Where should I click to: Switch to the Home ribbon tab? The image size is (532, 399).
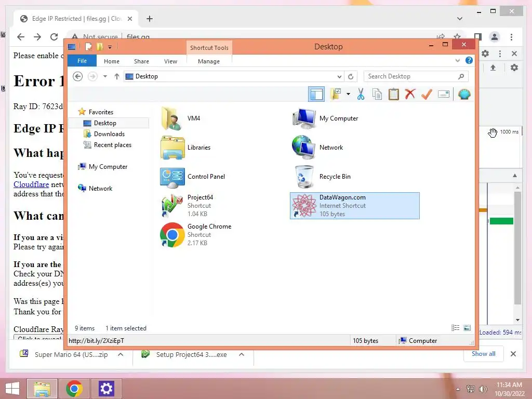[x=112, y=61]
